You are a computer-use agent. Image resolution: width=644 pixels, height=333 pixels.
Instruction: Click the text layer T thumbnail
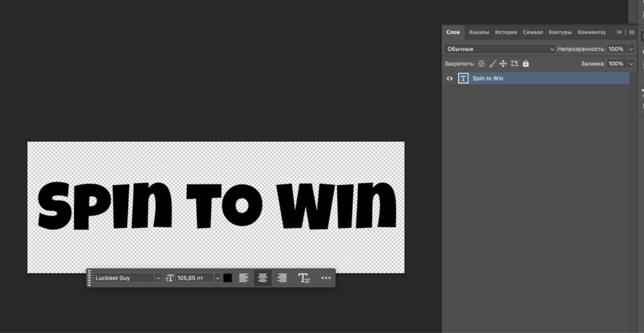(464, 79)
